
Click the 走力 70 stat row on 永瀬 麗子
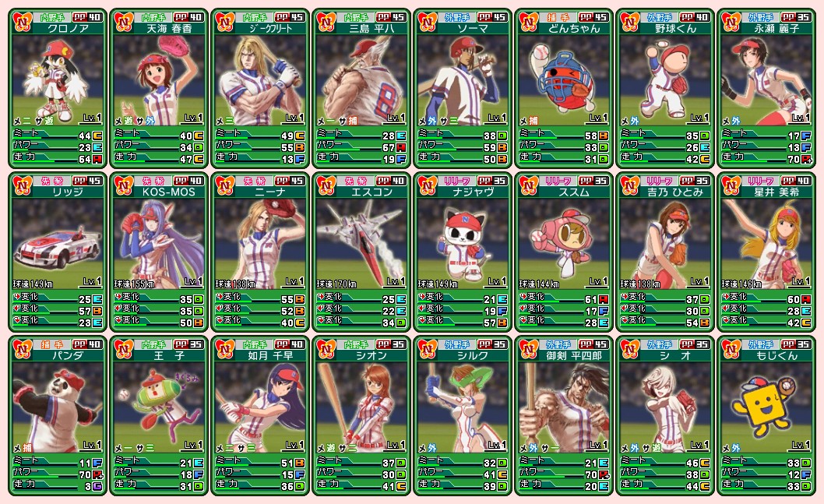point(766,158)
